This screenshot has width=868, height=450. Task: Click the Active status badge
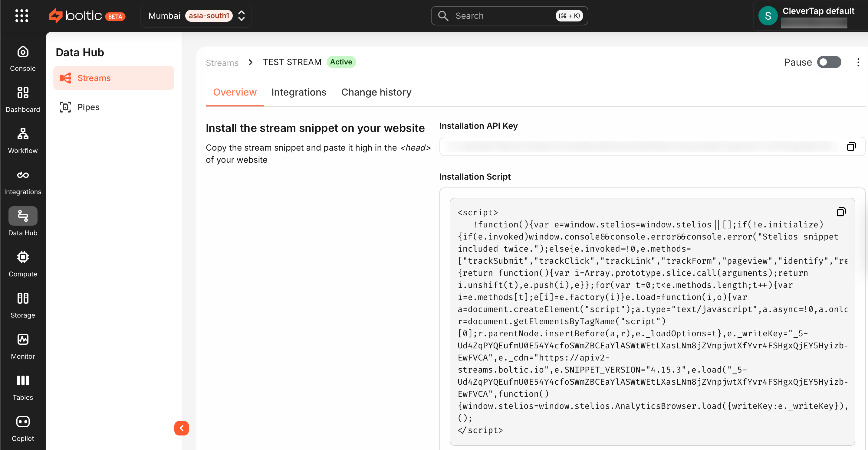(341, 62)
